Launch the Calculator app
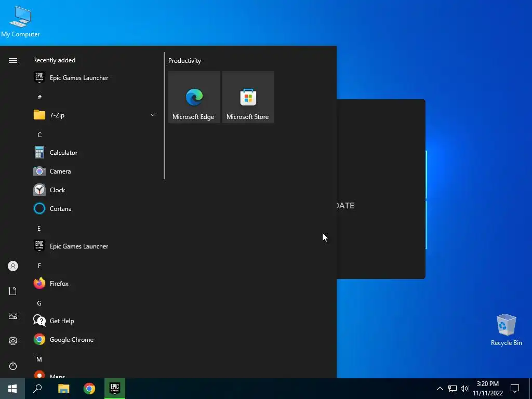The image size is (532, 399). (x=95, y=153)
